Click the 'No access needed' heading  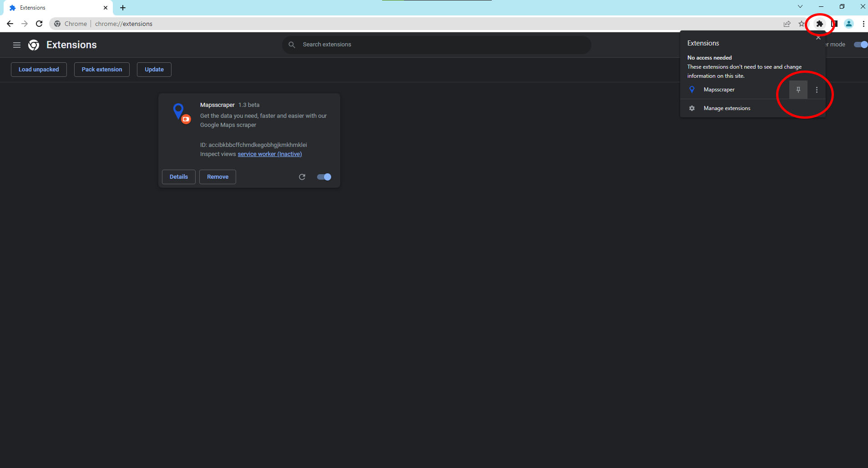[709, 58]
